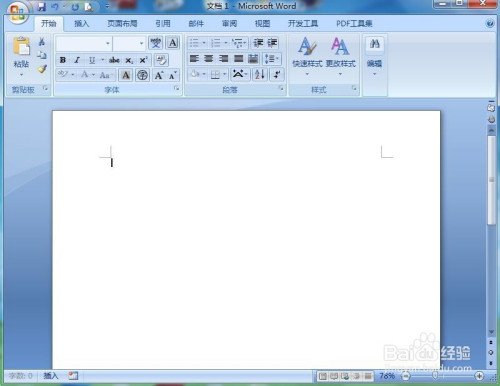This screenshot has width=500, height=386.
Task: Click the Clear Formatting eraser icon
Action: (161, 60)
